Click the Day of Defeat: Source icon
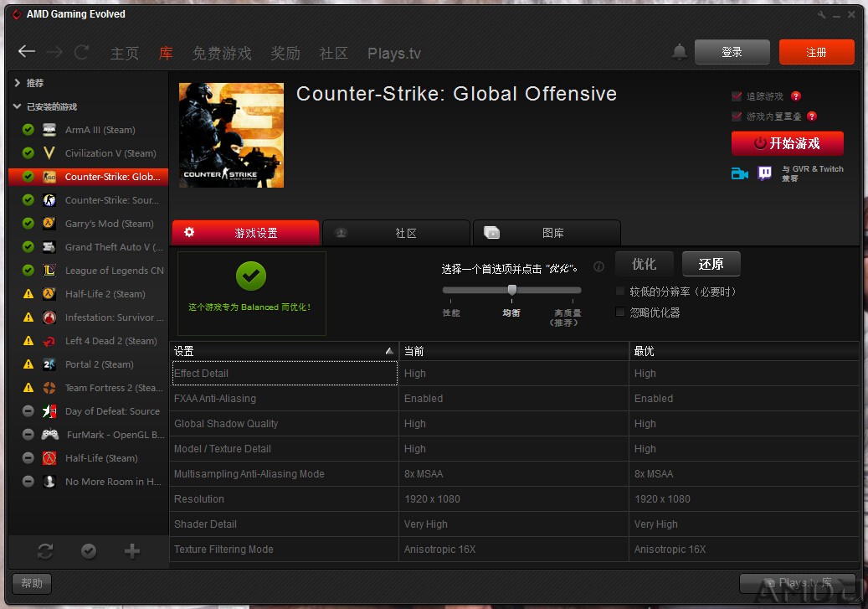This screenshot has width=868, height=609. pyautogui.click(x=49, y=411)
